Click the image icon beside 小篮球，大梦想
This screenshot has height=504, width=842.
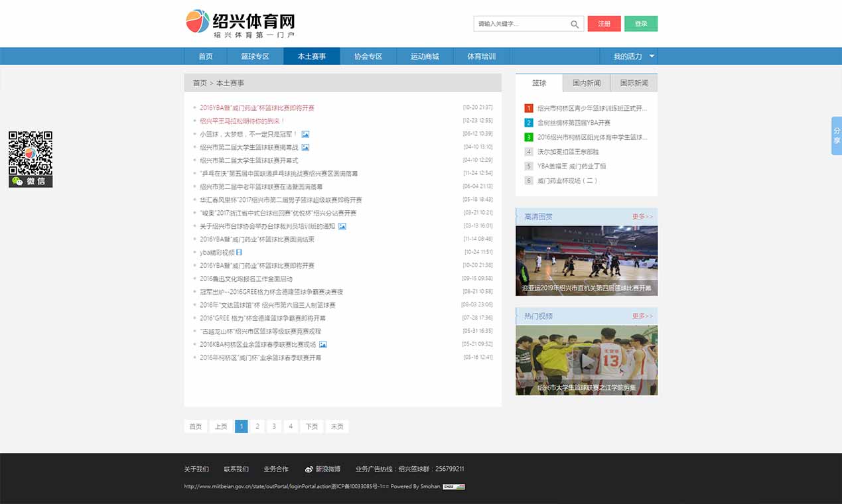[x=305, y=134]
